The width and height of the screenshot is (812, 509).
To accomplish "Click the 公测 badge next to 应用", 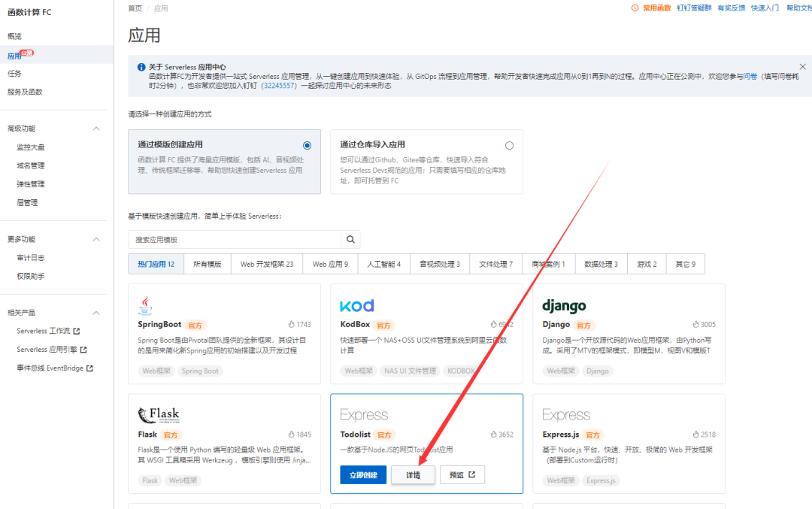I will [27, 53].
